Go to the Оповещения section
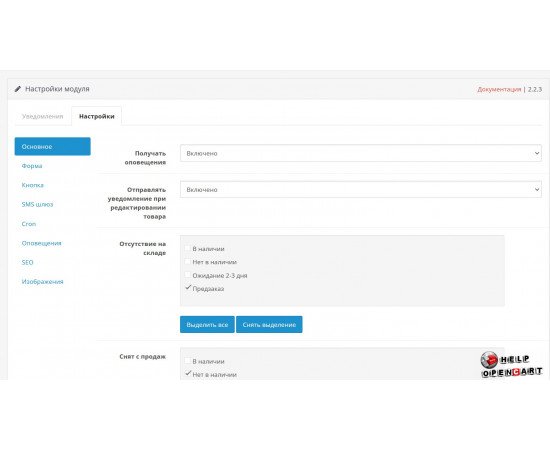550x450 pixels. 41,243
